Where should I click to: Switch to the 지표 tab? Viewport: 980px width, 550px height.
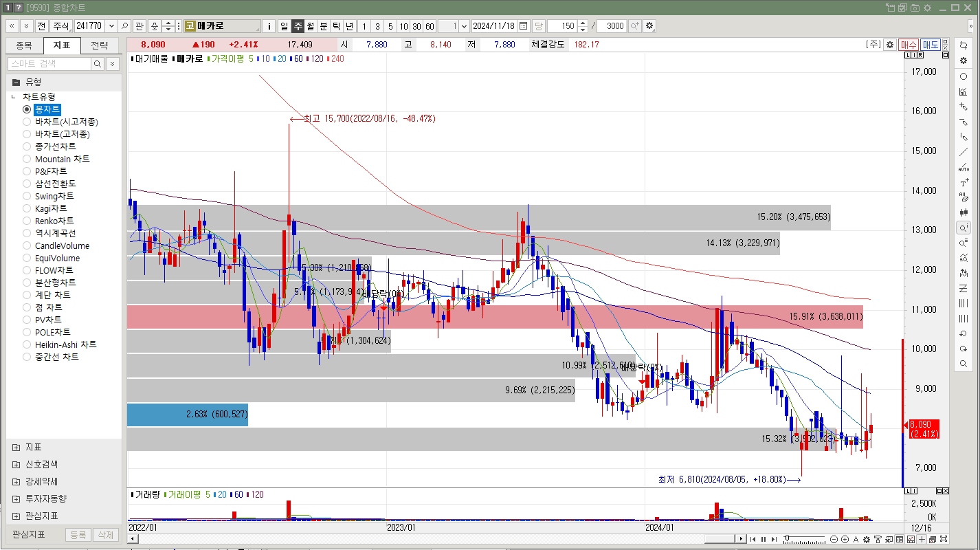click(x=62, y=45)
